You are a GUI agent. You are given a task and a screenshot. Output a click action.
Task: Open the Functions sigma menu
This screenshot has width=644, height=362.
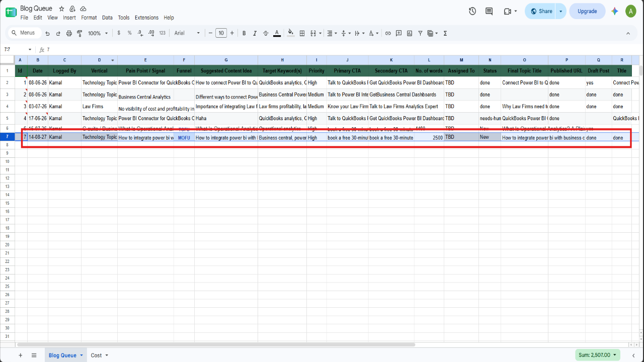(445, 33)
